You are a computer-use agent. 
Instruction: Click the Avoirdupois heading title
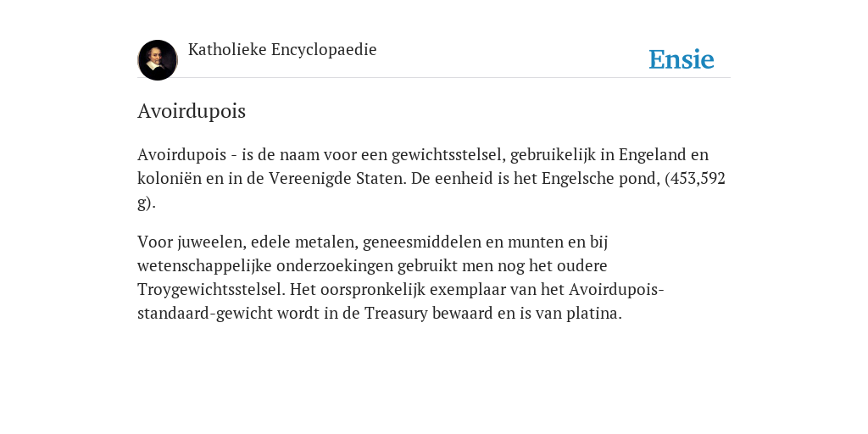click(192, 111)
